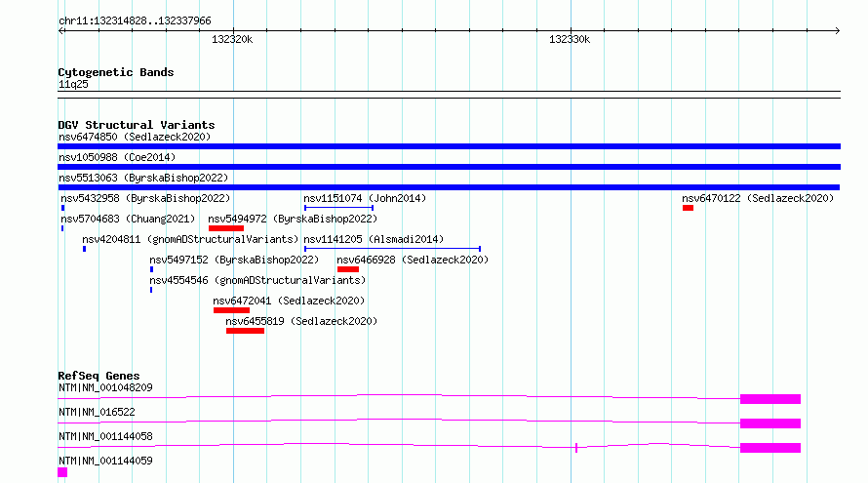Click the red bar under nsv5494972

pyautogui.click(x=226, y=228)
